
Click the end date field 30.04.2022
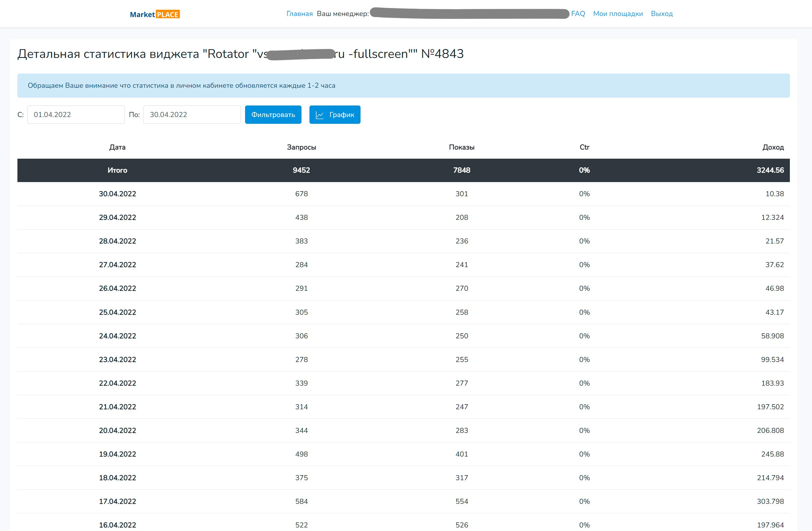192,115
